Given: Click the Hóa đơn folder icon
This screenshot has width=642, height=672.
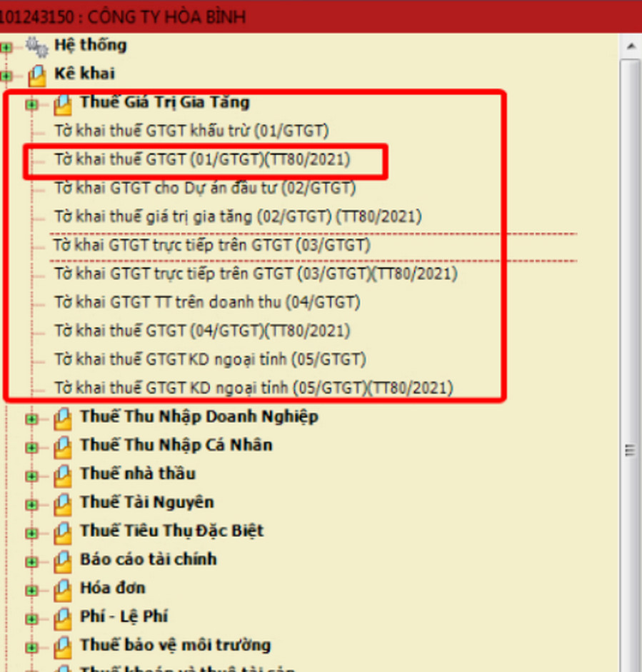Looking at the screenshot, I should click(63, 590).
